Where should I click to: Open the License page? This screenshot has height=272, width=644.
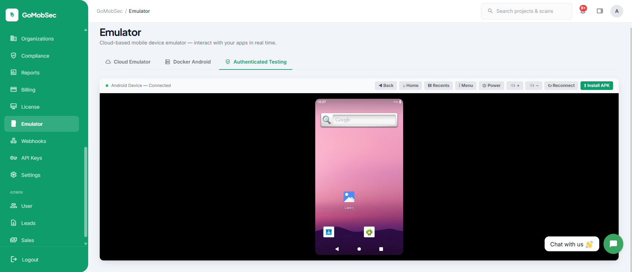pos(41,107)
